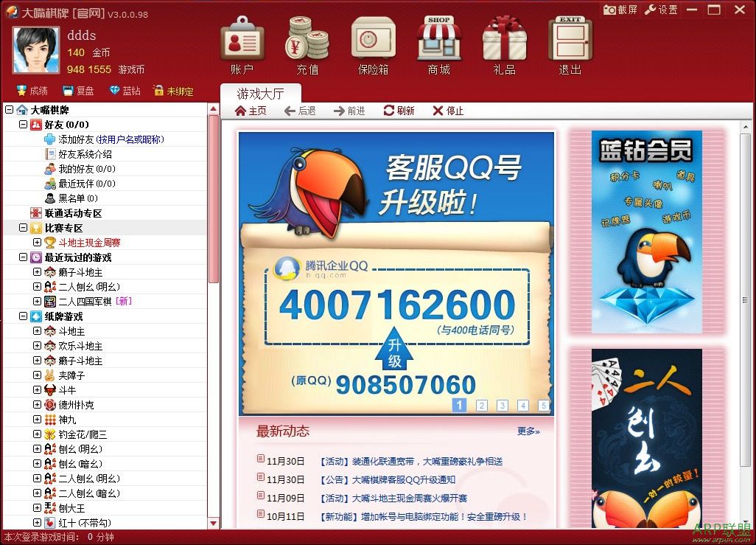
Task: Collapse the 纸牌游戏 category
Action: tap(23, 316)
